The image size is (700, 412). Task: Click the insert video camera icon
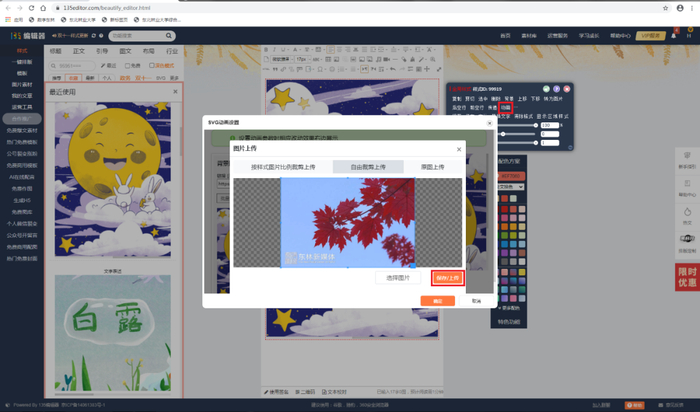point(387,59)
